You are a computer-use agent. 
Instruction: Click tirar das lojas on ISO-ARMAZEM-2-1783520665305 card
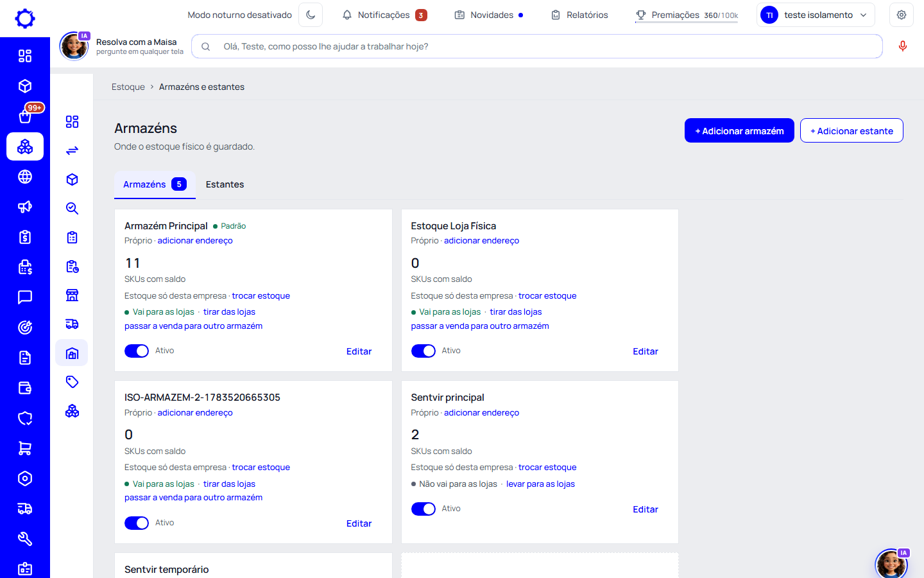click(229, 484)
